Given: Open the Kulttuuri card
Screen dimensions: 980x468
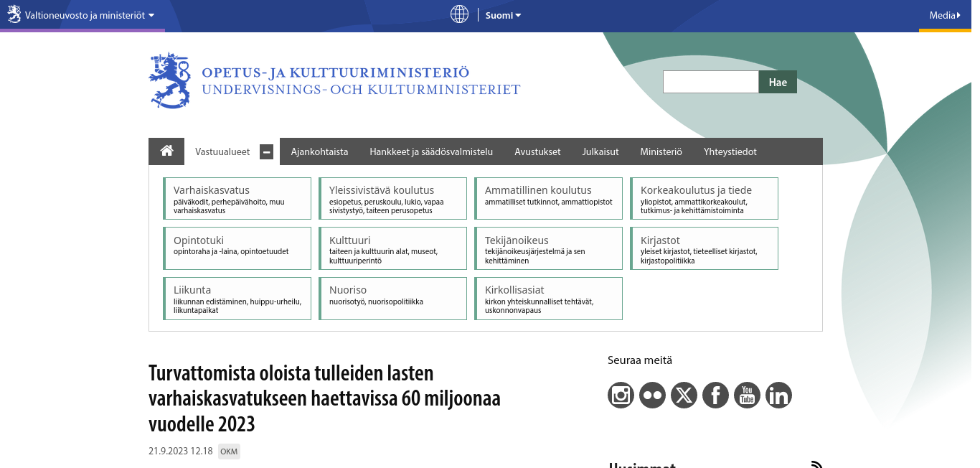Looking at the screenshot, I should [392, 248].
